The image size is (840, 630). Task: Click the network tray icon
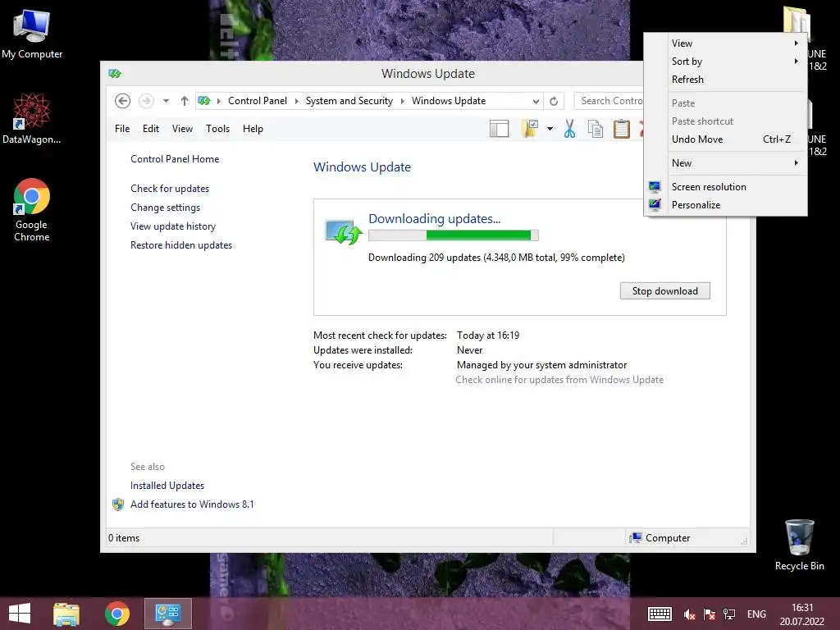tap(729, 614)
